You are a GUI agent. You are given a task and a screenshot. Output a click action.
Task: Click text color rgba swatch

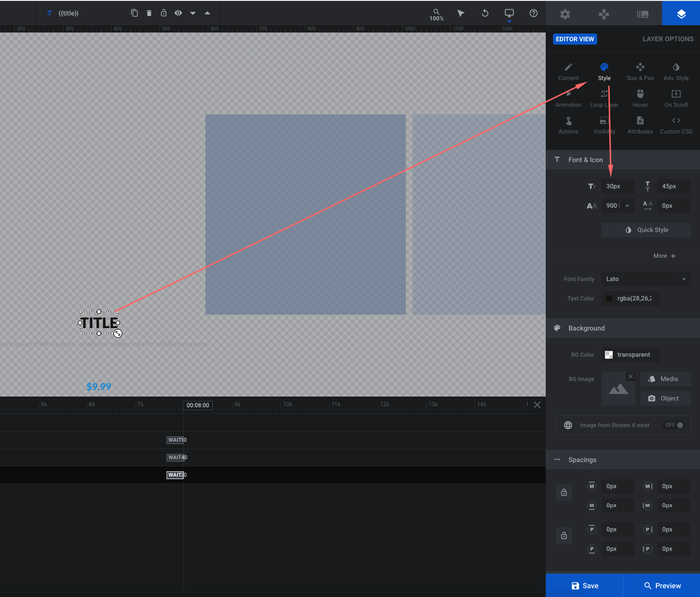(x=609, y=298)
